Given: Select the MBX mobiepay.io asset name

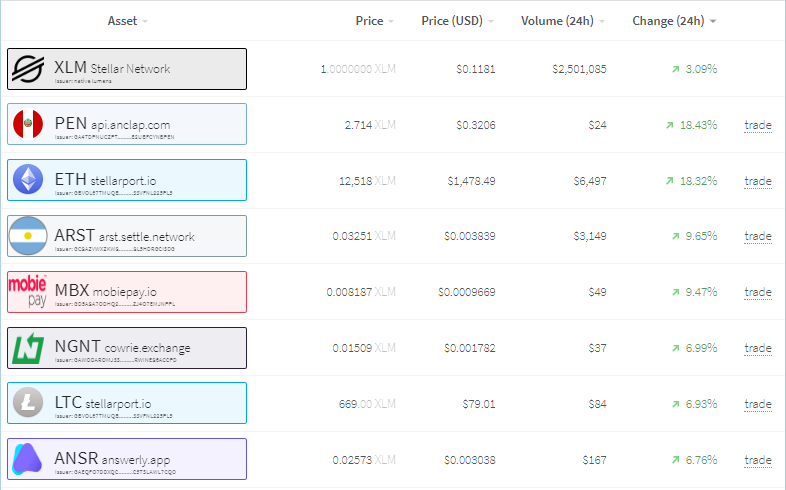Looking at the screenshot, I should [x=106, y=291].
